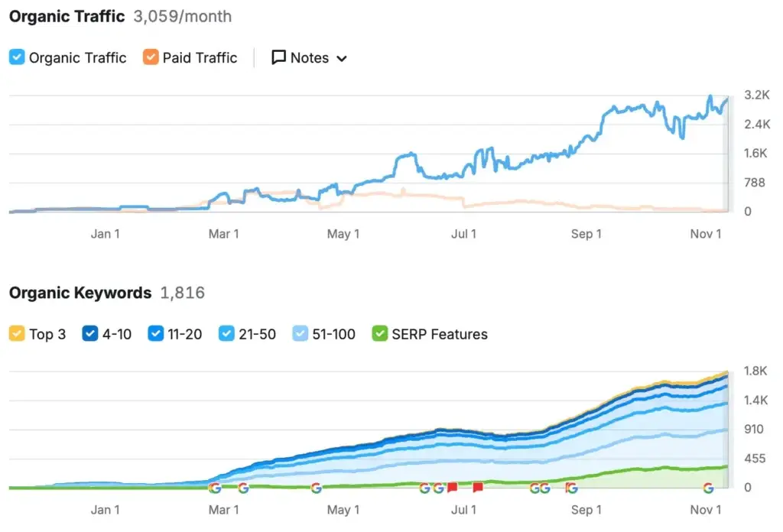Image resolution: width=783 pixels, height=532 pixels.
Task: Toggle the Paid Traffic checkbox
Action: click(151, 57)
